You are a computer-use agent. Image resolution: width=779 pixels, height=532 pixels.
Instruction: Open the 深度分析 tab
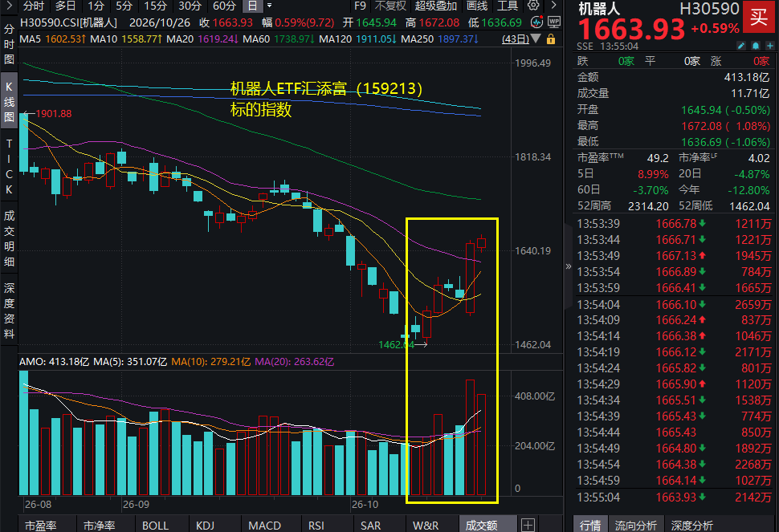[692, 525]
